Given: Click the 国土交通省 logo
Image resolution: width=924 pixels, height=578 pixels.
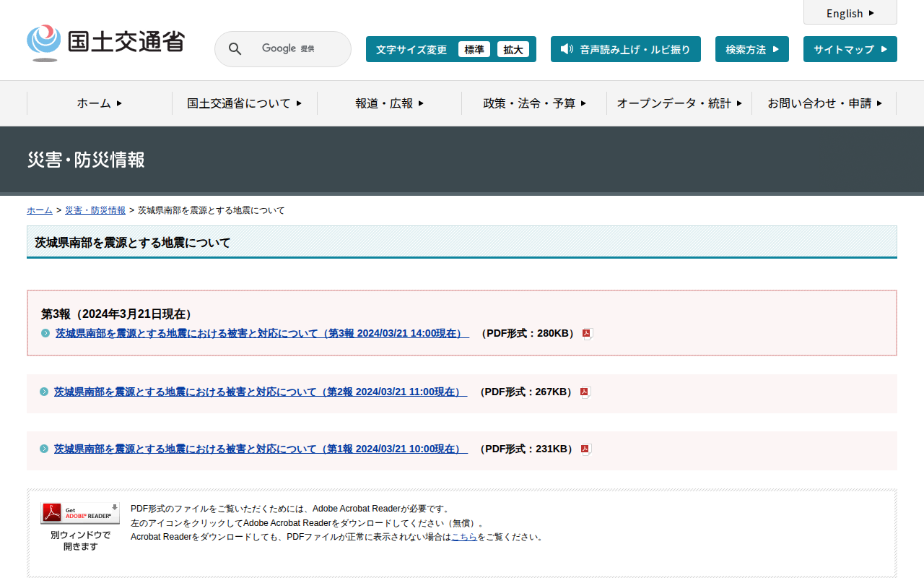Looking at the screenshot, I should (x=105, y=43).
